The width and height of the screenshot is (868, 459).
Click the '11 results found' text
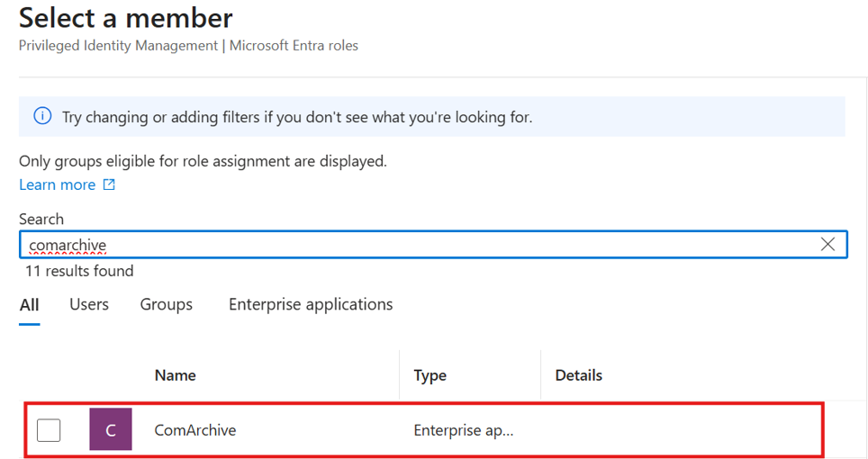coord(79,271)
